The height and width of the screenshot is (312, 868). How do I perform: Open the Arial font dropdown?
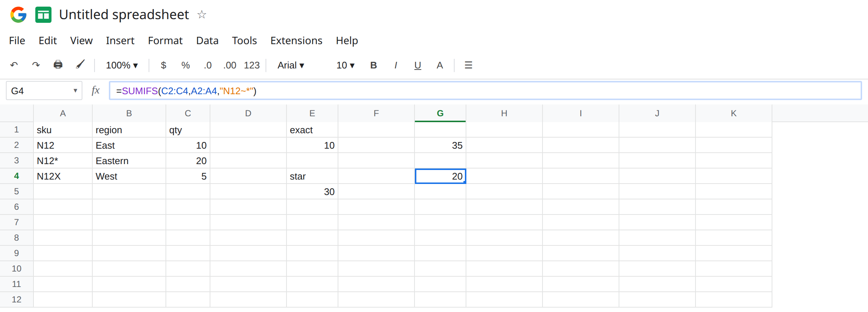(x=291, y=65)
